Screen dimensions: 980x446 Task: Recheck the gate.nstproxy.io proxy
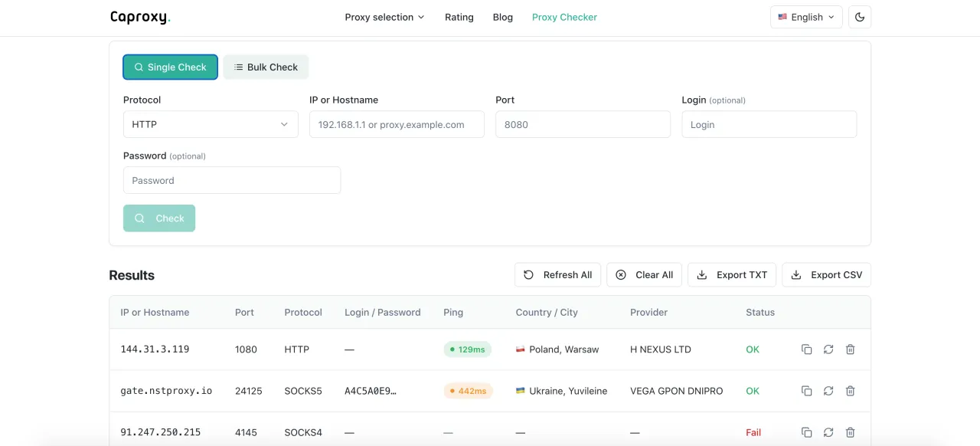point(828,391)
